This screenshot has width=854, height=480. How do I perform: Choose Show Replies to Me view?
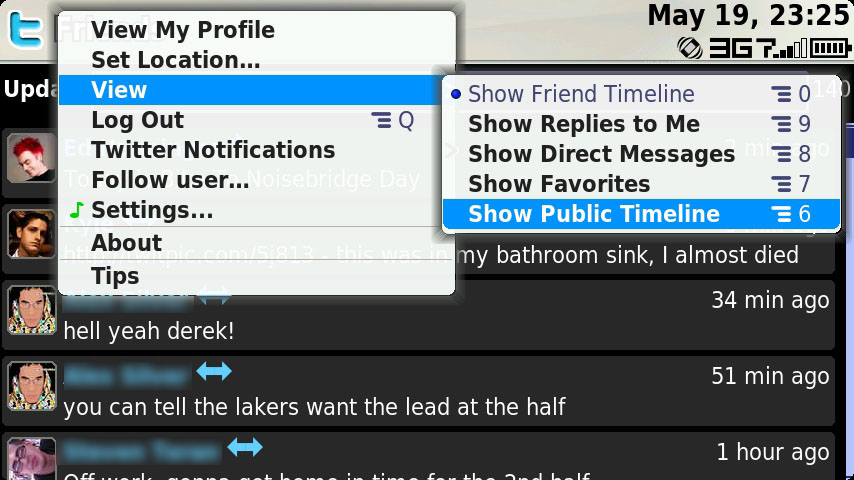(641, 124)
